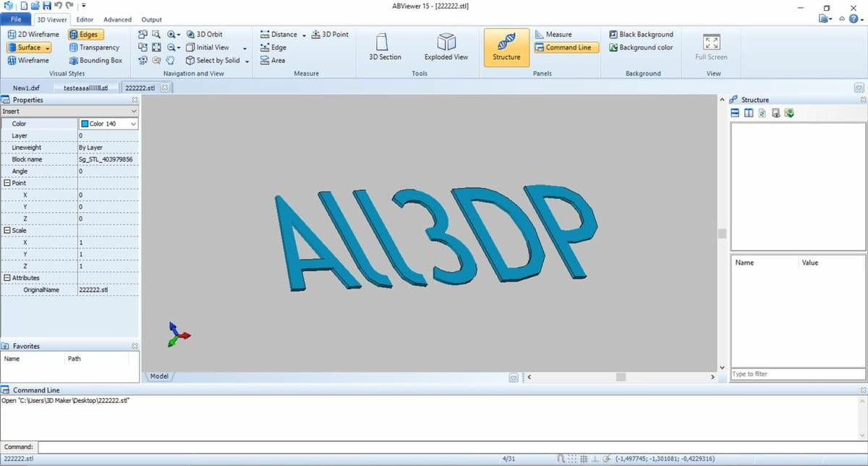Viewport: 868px width, 466px height.
Task: Expand the Select by Solid dropdown
Action: (x=247, y=61)
